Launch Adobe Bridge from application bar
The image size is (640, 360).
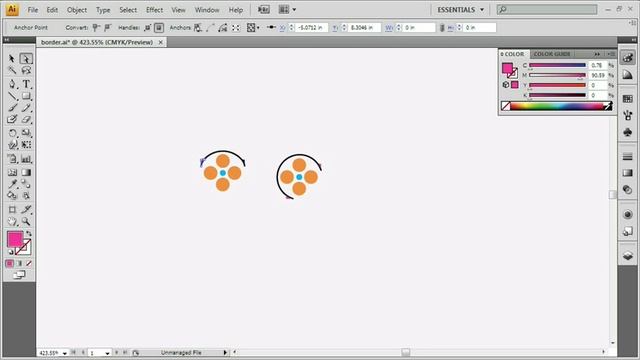pos(264,9)
